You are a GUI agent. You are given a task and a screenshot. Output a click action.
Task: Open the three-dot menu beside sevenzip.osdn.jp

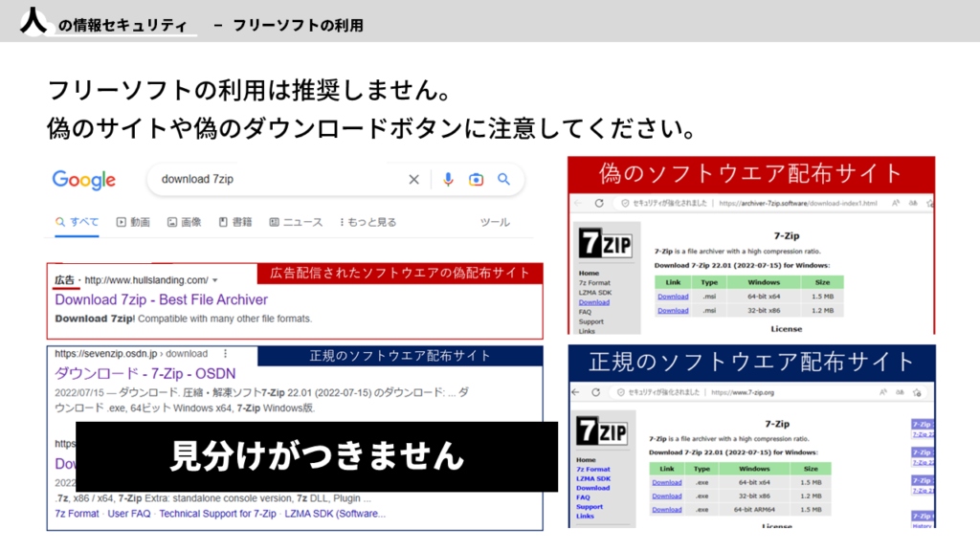click(x=226, y=354)
